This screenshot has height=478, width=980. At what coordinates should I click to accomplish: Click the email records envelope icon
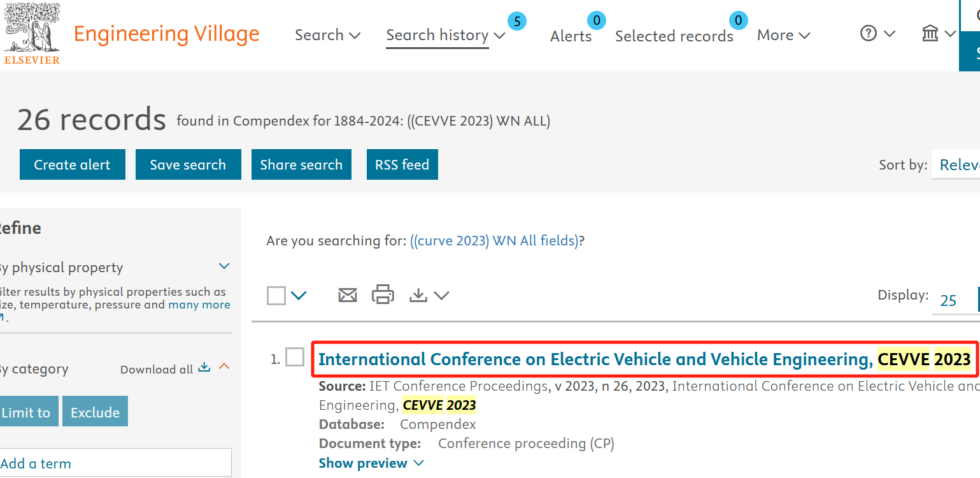pyautogui.click(x=347, y=295)
